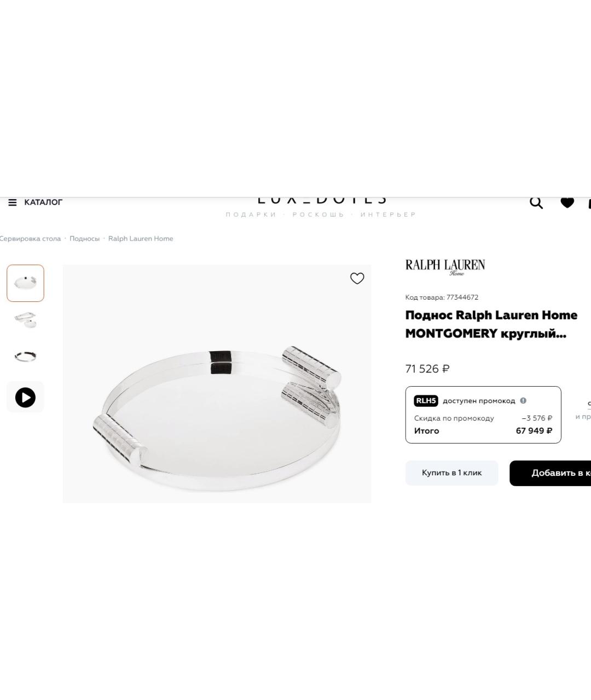Select third thumbnail showing tray side
Screen dimensions: 591x700
[x=25, y=357]
